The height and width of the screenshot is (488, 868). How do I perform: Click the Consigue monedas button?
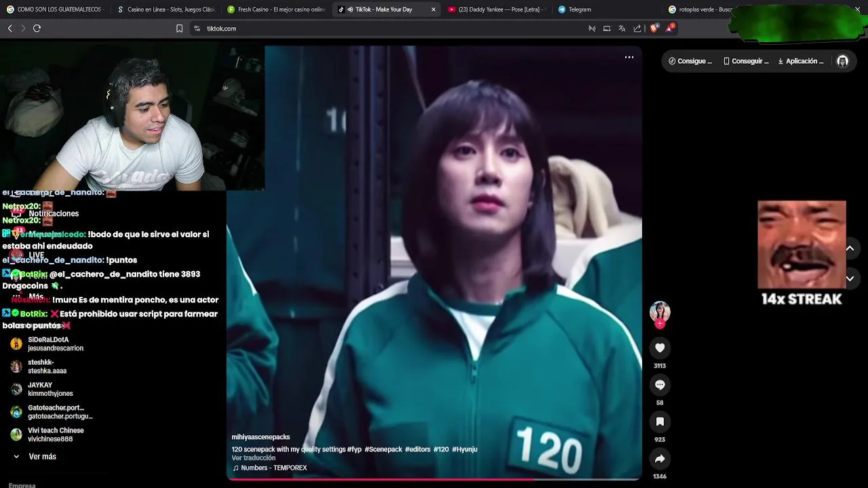[690, 61]
